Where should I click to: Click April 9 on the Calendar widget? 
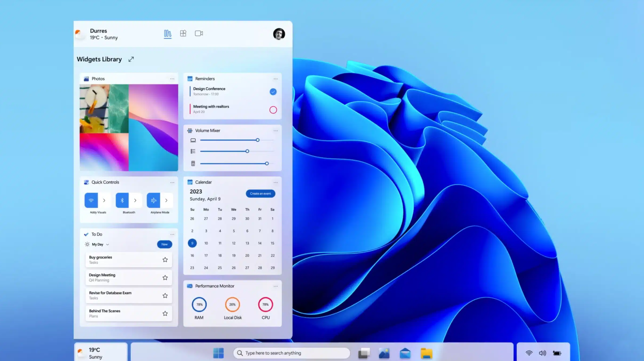click(192, 243)
